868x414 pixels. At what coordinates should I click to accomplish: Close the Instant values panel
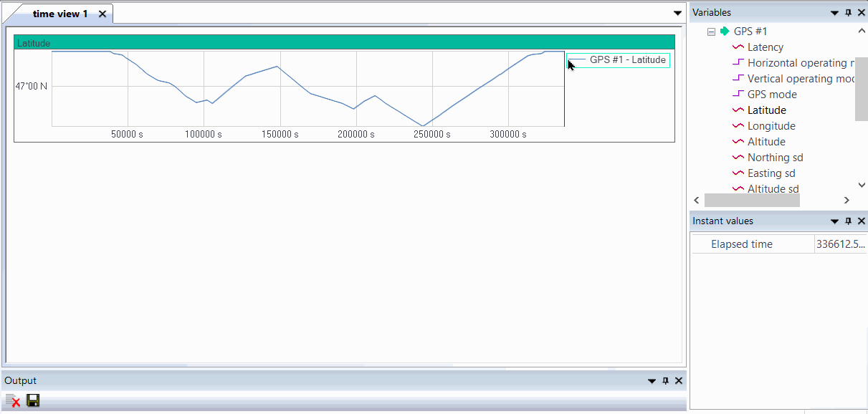(x=861, y=221)
